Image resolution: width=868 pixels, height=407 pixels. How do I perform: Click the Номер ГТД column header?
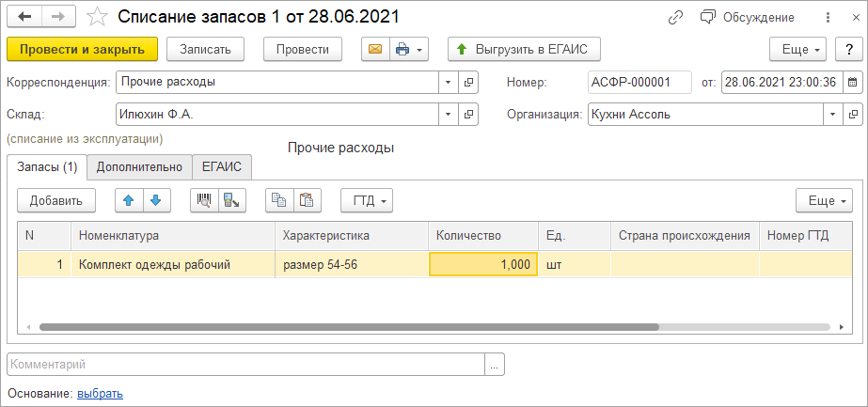point(805,236)
